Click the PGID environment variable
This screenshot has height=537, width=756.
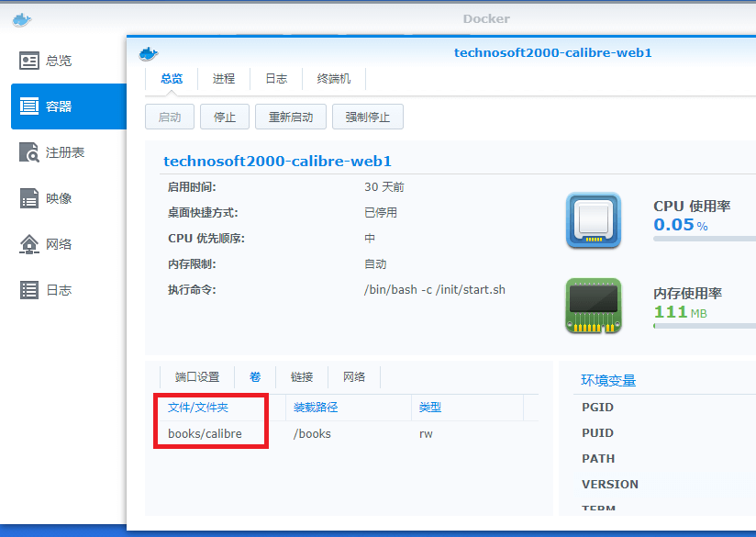pos(597,408)
